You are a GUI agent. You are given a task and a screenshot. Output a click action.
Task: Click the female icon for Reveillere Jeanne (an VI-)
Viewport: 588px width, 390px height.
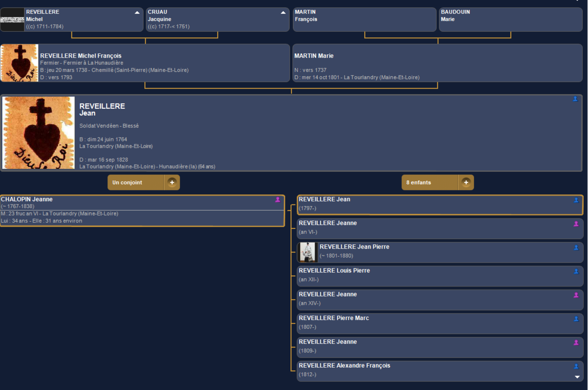[576, 224]
